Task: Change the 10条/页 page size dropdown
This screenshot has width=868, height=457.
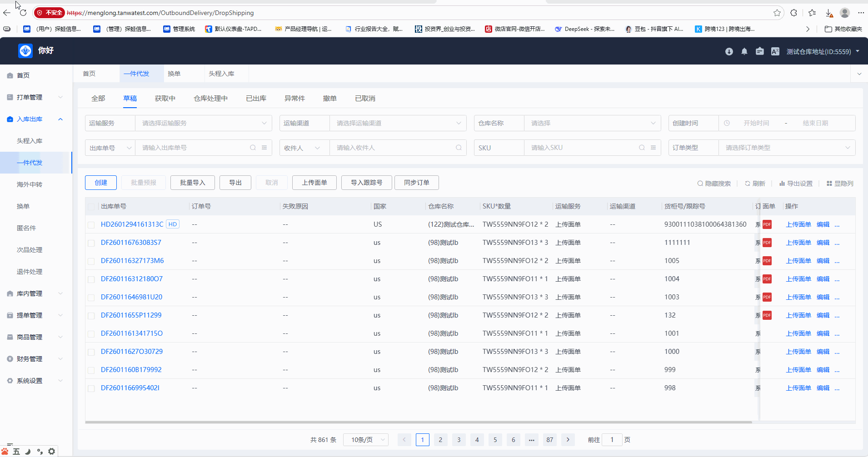Action: 365,440
